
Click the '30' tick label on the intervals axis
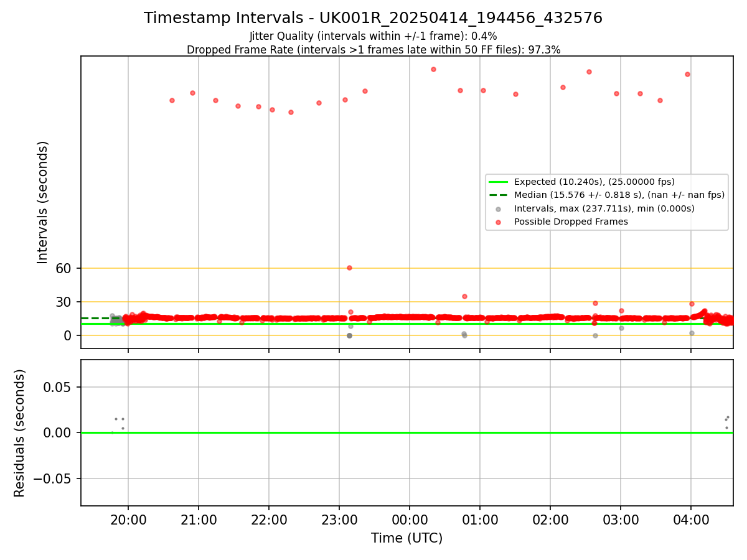pyautogui.click(x=65, y=302)
